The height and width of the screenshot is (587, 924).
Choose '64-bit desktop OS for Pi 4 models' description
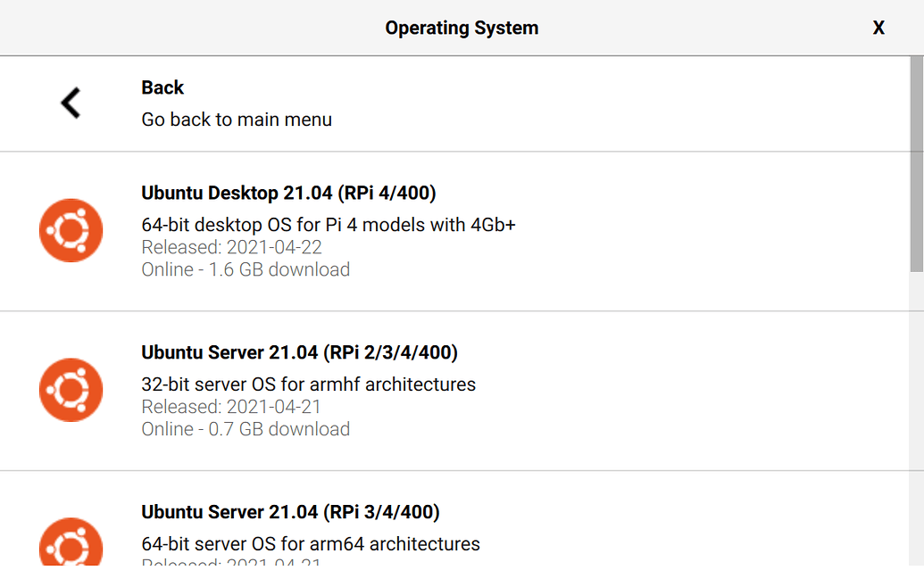point(329,225)
